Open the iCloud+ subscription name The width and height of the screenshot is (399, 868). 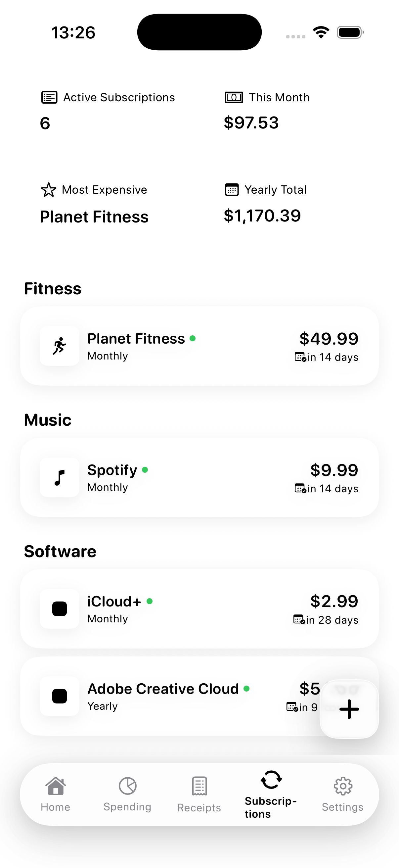114,602
